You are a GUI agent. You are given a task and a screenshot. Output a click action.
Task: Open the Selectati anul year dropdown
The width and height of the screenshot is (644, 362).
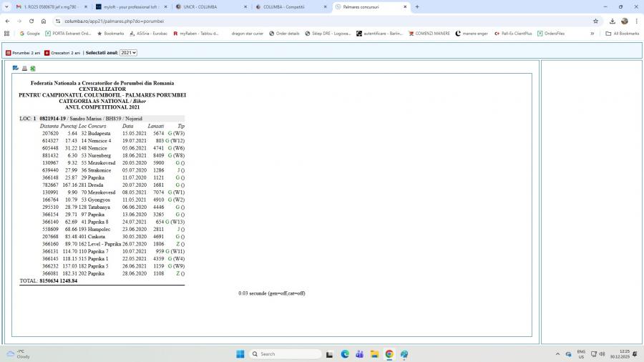(129, 53)
